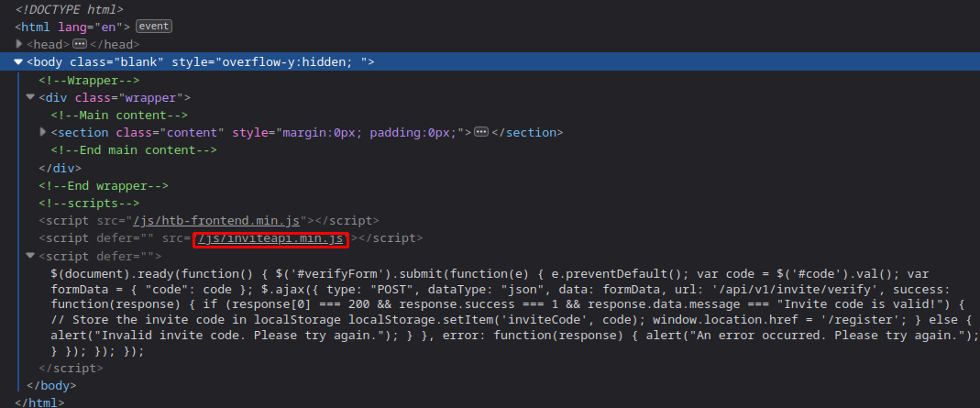Click the DOCTYPE html line
Viewport: 980px width, 408px height.
click(69, 9)
